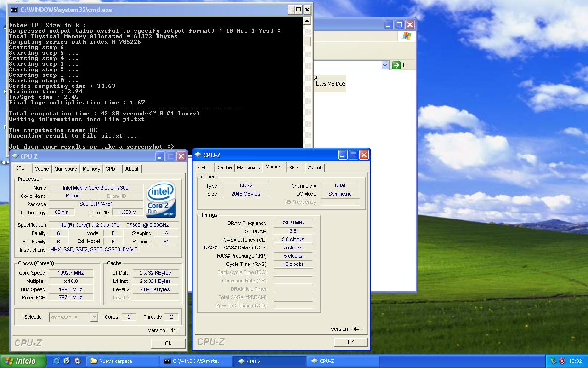Open Memory tab in left CPU-Z window
This screenshot has height=368, width=588.
pyautogui.click(x=91, y=169)
